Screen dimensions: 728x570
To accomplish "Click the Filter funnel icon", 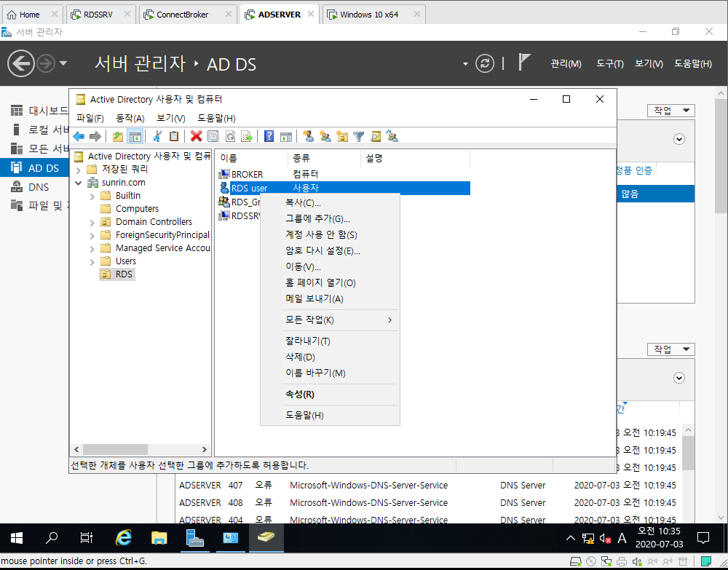I will [358, 136].
